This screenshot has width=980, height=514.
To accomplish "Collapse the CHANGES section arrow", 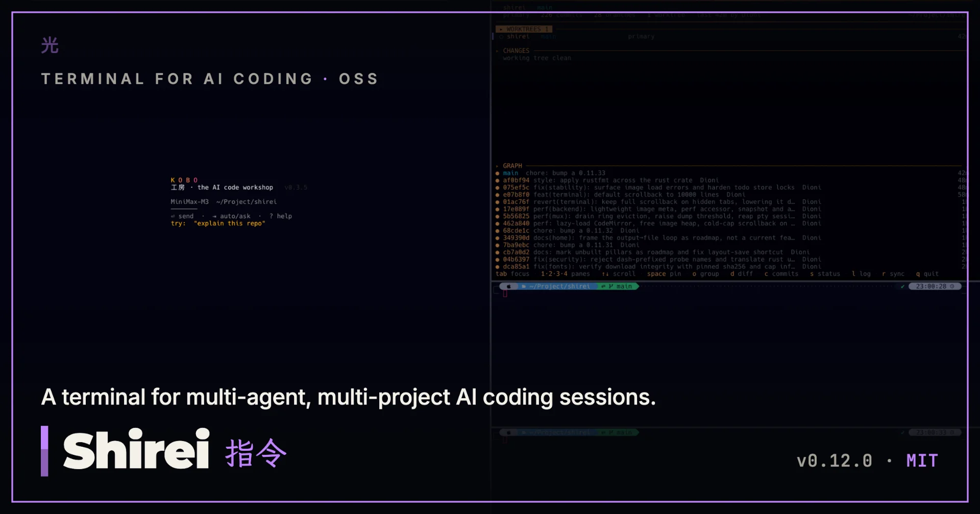I will pos(498,51).
